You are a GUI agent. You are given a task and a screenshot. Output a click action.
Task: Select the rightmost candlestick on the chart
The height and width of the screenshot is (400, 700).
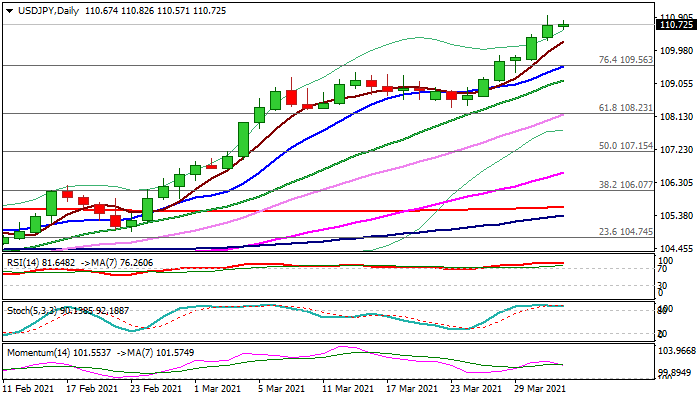click(563, 25)
